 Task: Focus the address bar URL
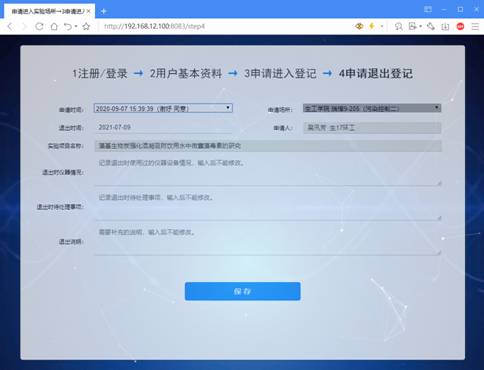tap(154, 26)
